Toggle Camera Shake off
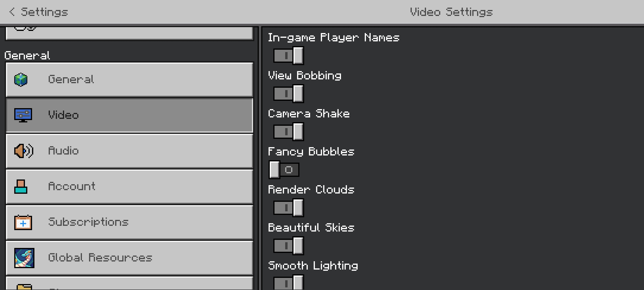 [x=289, y=132]
